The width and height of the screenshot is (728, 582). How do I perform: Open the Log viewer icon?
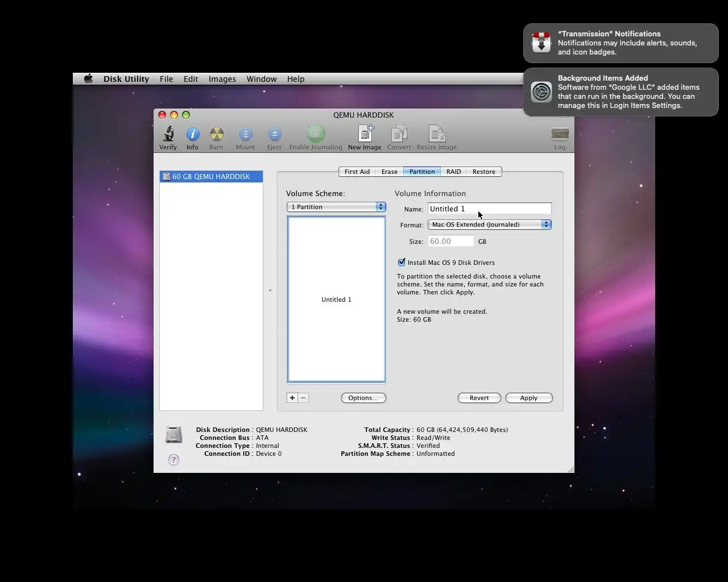[560, 134]
